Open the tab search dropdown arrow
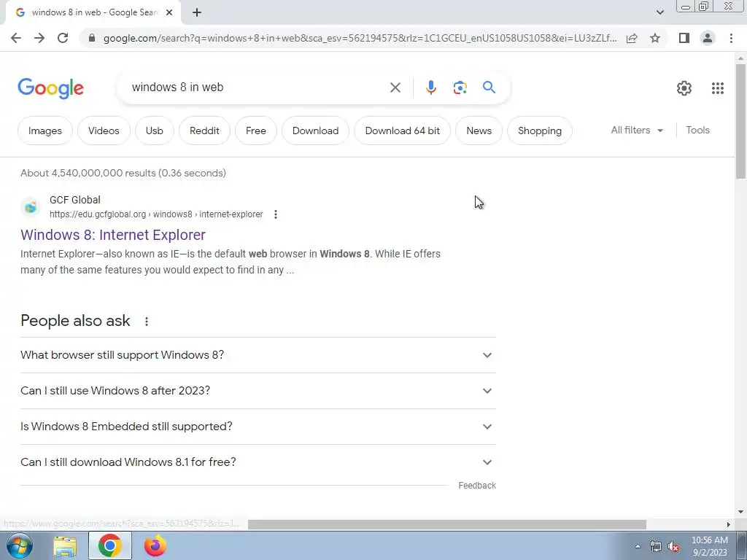This screenshot has height=560, width=747. [659, 12]
